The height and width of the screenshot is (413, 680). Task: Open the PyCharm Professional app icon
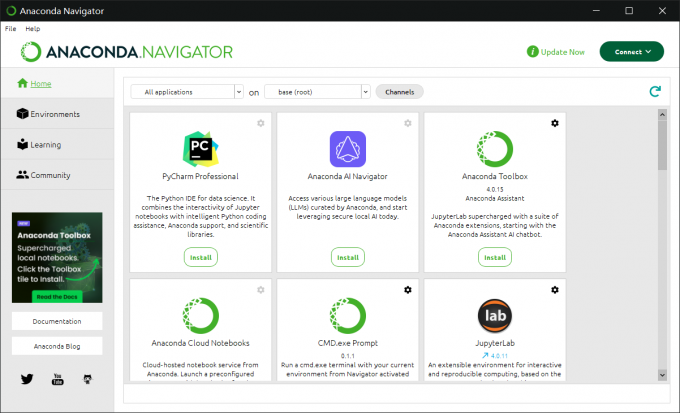pyautogui.click(x=200, y=149)
